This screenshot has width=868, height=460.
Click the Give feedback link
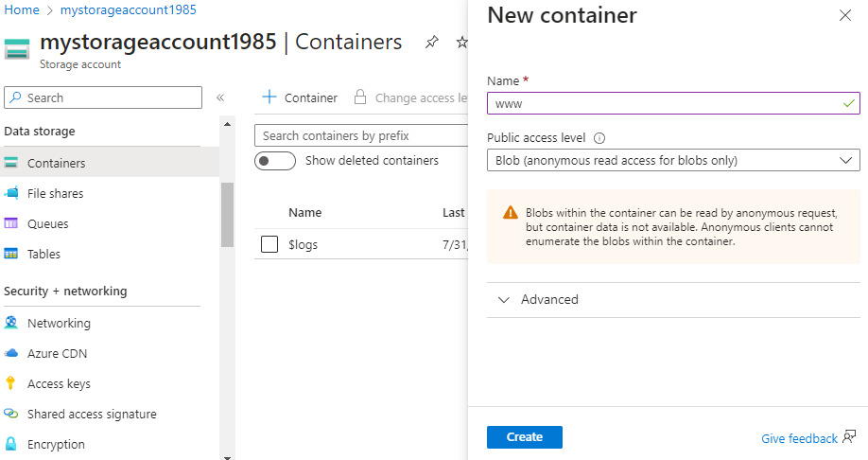(x=799, y=438)
